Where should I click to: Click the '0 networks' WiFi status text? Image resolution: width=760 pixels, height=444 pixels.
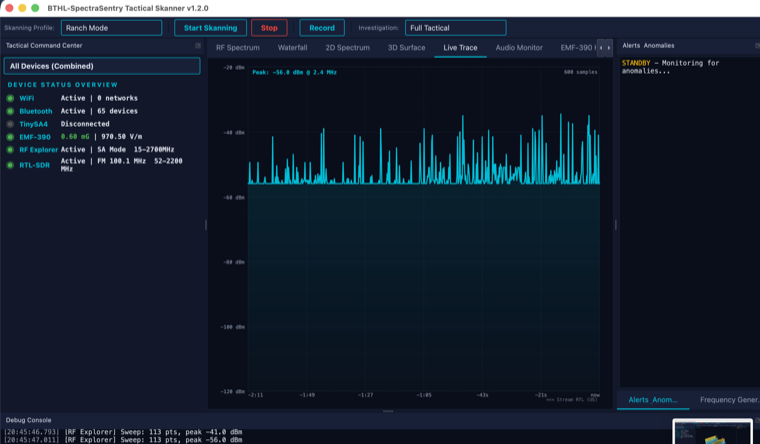(117, 98)
